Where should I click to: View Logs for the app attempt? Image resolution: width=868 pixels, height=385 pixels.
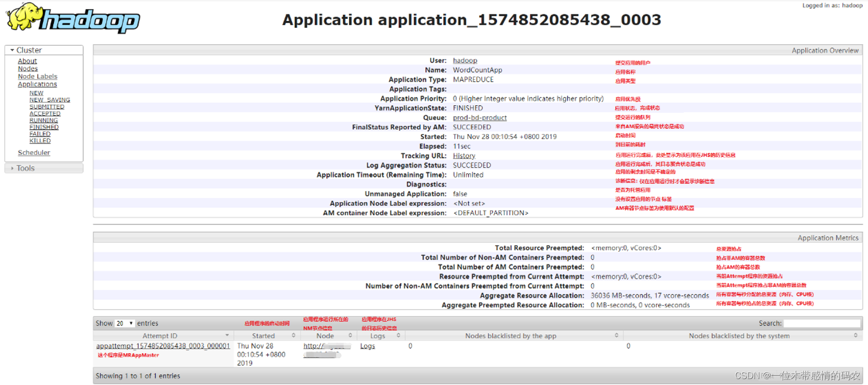point(368,346)
